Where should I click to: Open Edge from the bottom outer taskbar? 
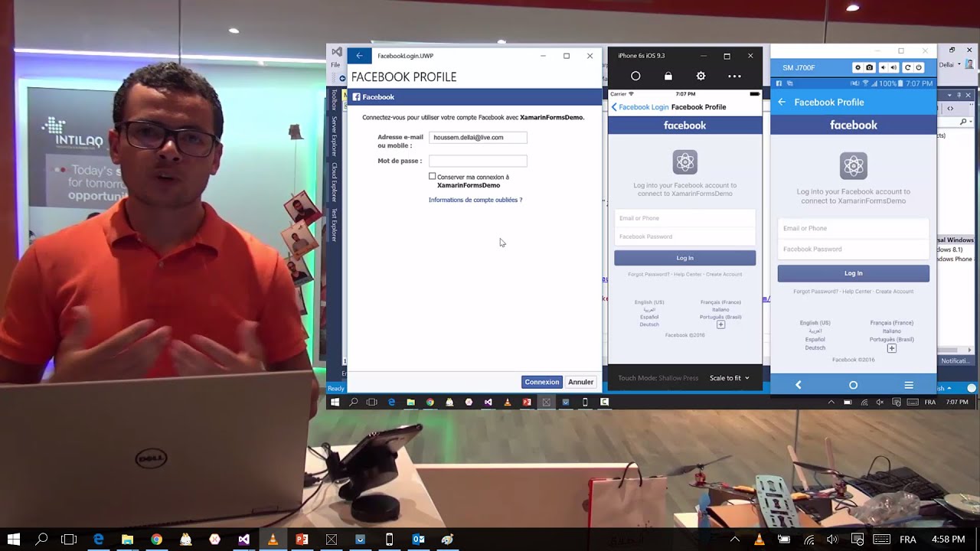click(x=99, y=540)
